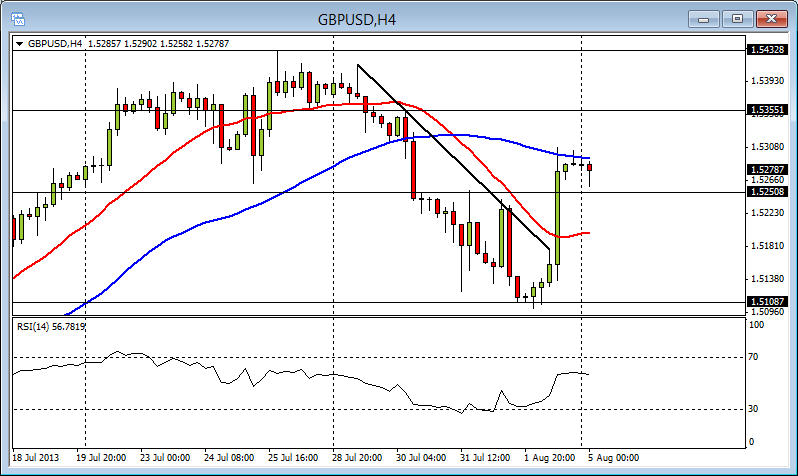Click the 1.51810 price scale label

[768, 246]
